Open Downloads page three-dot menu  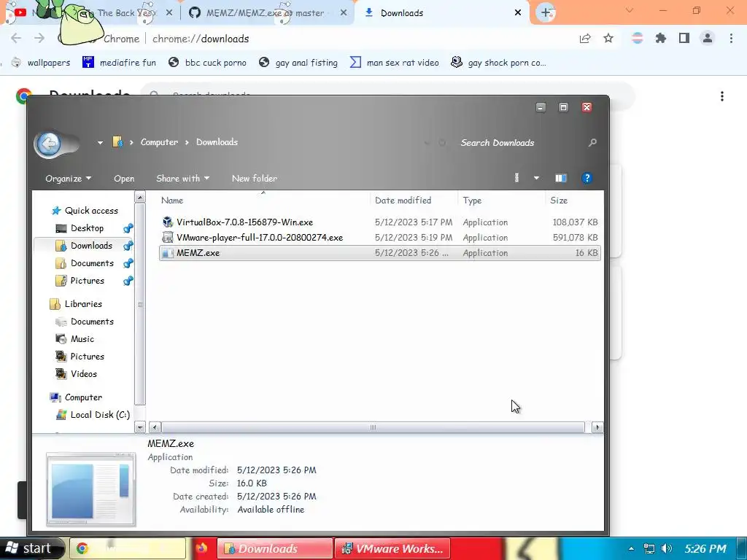click(x=722, y=97)
